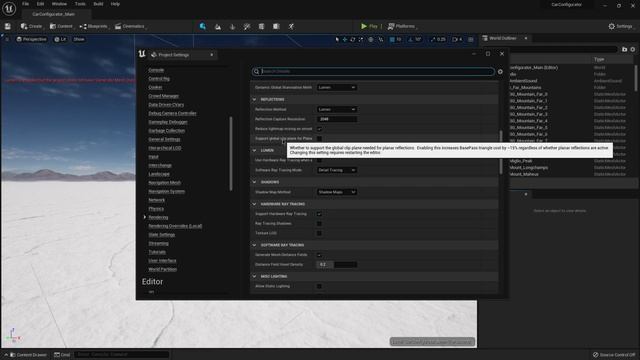The image size is (640, 360).
Task: Enable Texture LOD checkbox
Action: tap(319, 233)
